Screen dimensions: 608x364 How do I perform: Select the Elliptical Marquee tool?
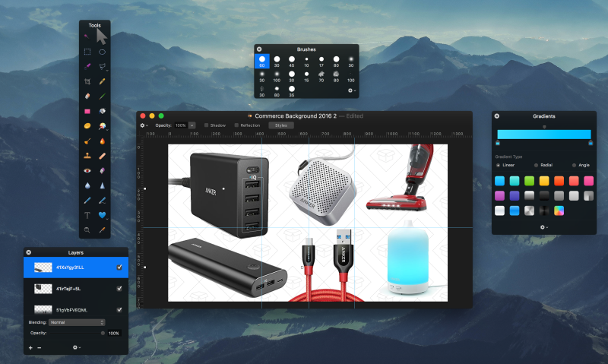point(102,52)
